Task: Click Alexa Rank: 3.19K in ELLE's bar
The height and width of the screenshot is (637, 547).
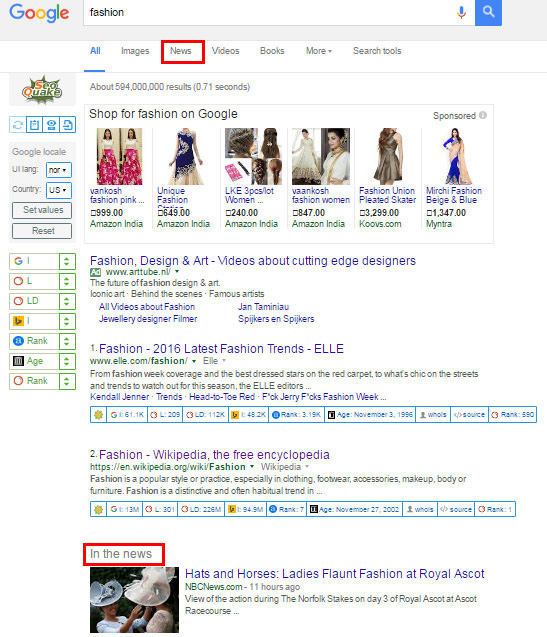Action: click(296, 415)
